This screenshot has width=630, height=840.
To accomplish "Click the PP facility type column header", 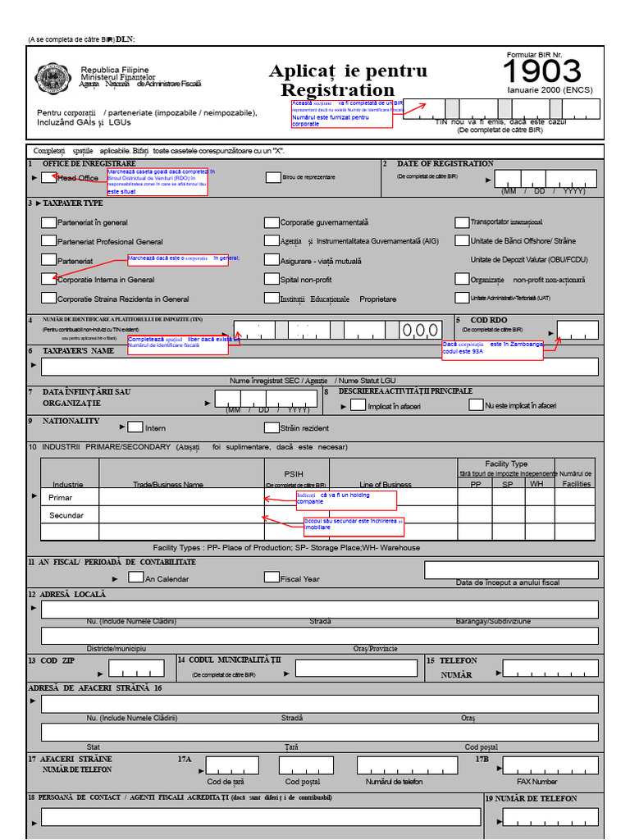I will (x=476, y=484).
